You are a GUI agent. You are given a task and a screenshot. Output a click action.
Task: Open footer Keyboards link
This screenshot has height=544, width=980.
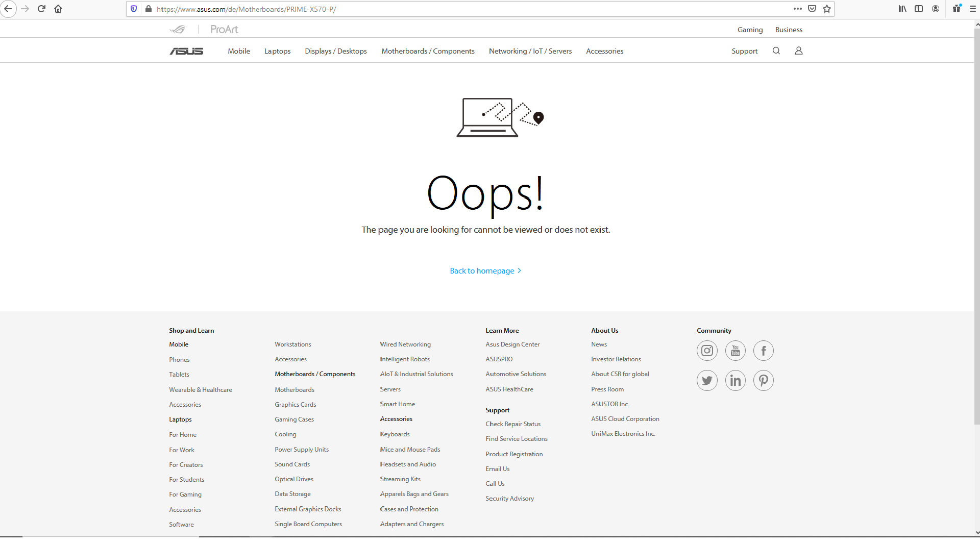(x=395, y=434)
